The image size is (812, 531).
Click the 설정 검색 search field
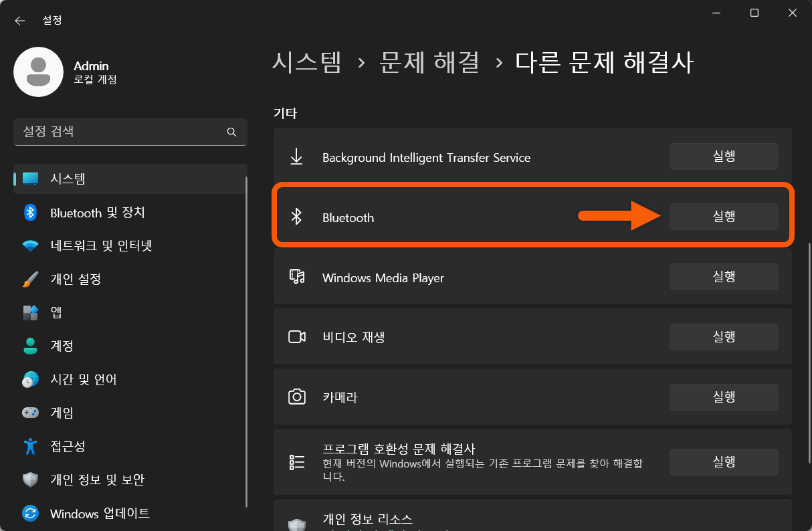pyautogui.click(x=130, y=132)
